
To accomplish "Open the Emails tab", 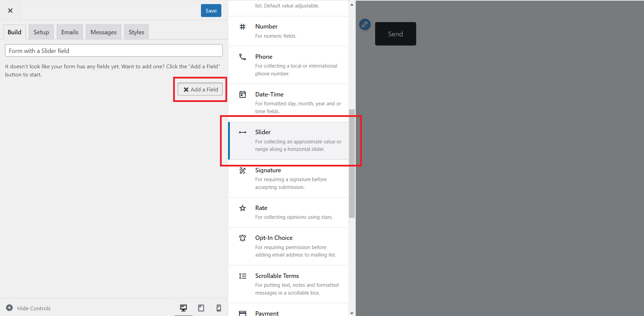I will click(x=69, y=32).
